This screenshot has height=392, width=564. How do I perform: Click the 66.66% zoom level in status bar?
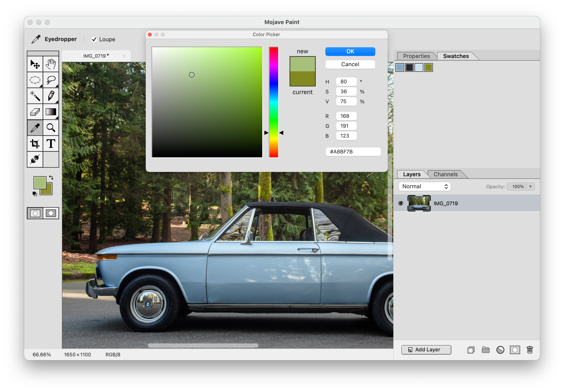[42, 354]
